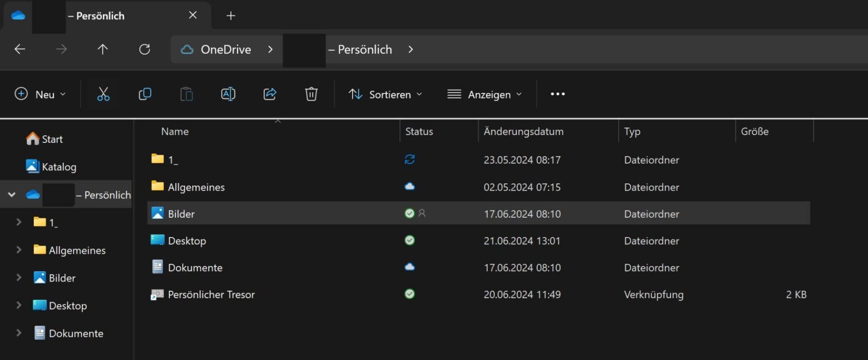Expand Desktop folder in sidebar

[19, 305]
